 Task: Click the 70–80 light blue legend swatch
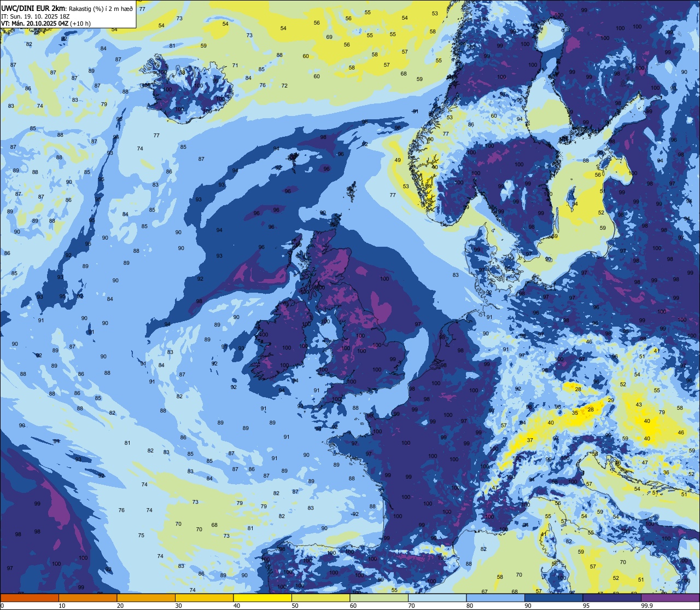click(437, 598)
